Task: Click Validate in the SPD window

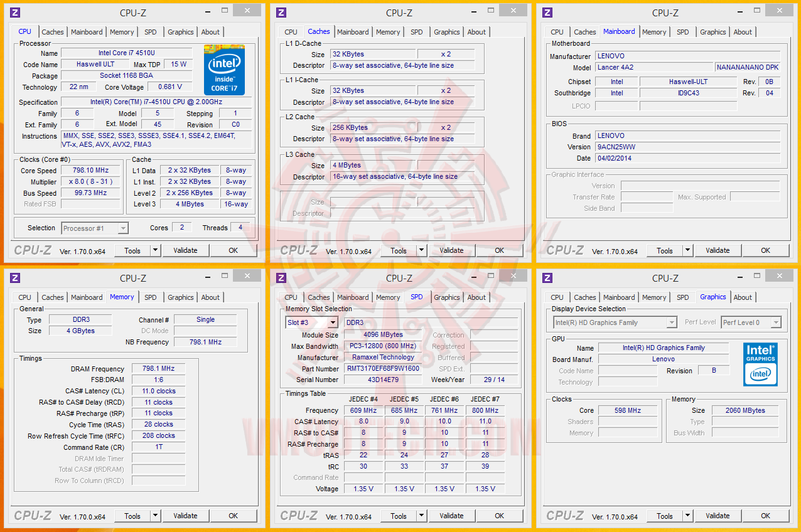Action: click(451, 516)
